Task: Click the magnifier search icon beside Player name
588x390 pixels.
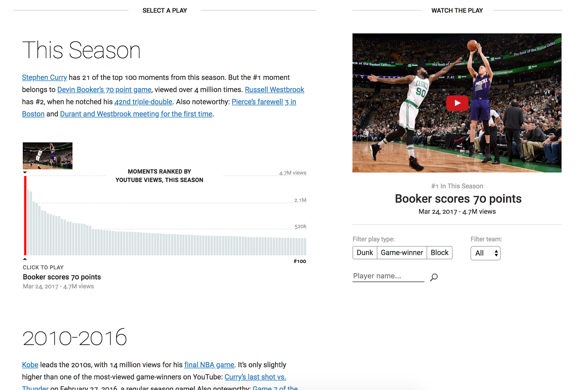Action: pyautogui.click(x=434, y=277)
